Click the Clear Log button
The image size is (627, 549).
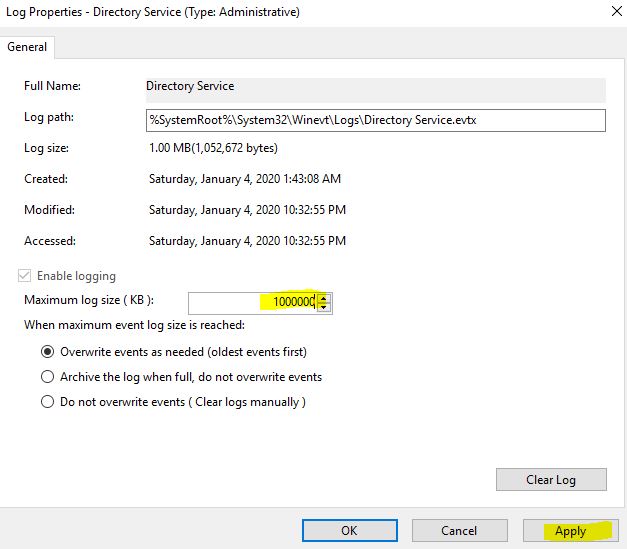pos(551,479)
